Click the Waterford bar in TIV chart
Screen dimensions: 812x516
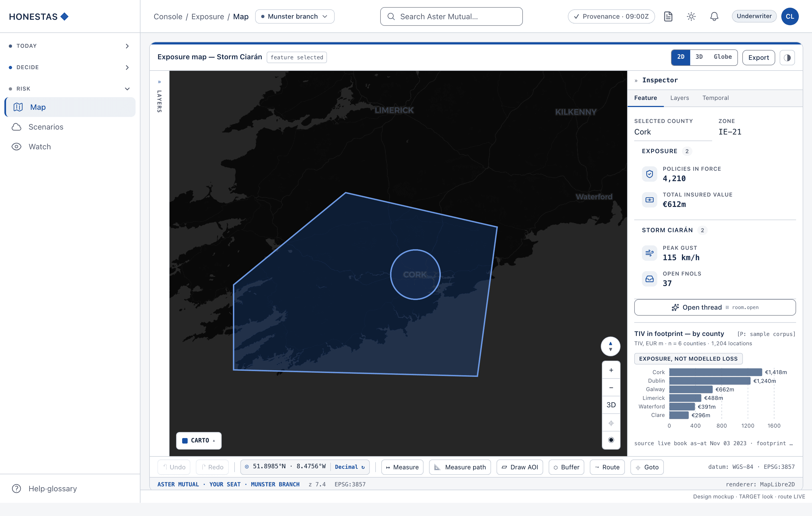(x=682, y=407)
